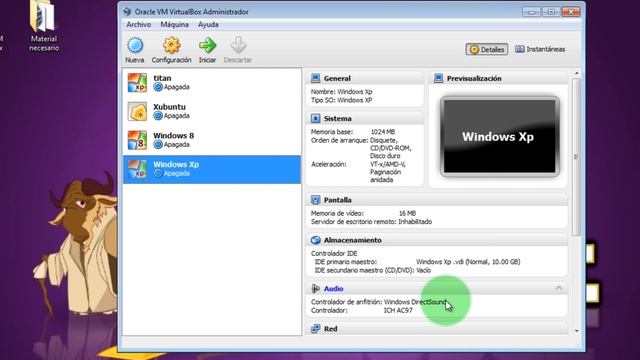Screen dimensions: 640x360
Task: Click the Red section network icon
Action: [315, 329]
